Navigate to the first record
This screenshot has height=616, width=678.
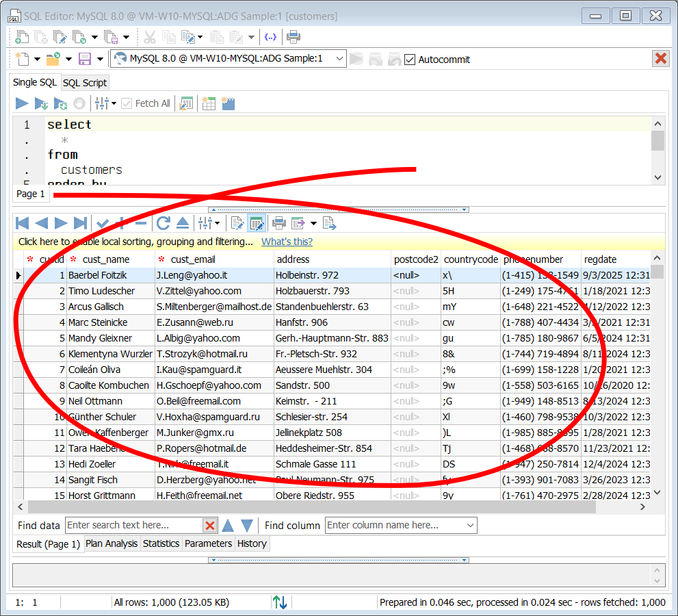click(x=21, y=222)
